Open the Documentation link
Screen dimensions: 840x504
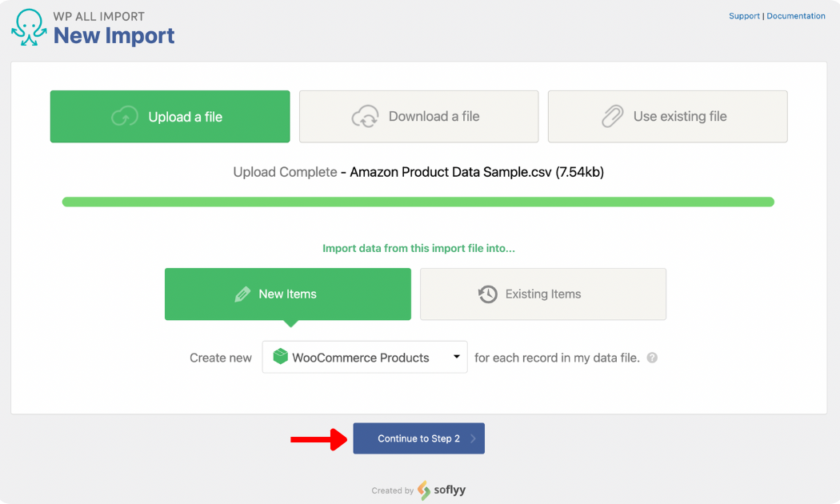[796, 15]
